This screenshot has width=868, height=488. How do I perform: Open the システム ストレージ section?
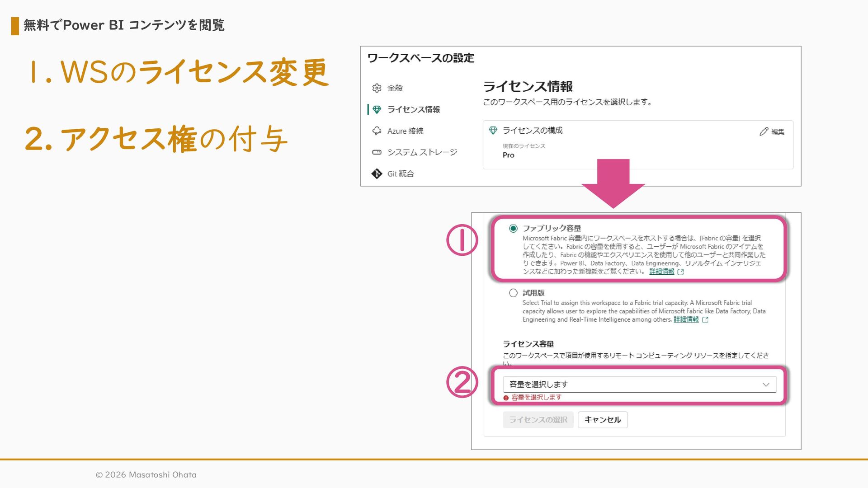click(x=422, y=152)
